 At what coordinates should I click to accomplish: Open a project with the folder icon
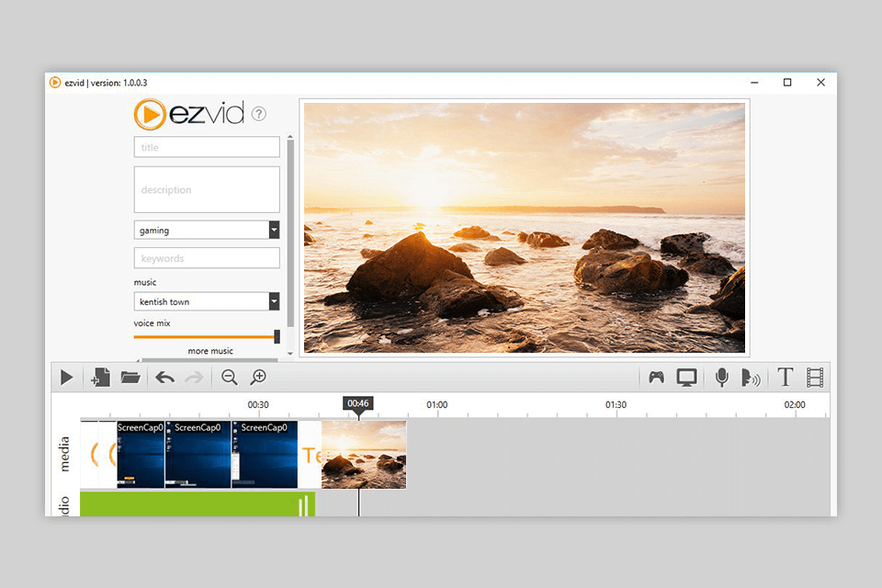point(130,377)
